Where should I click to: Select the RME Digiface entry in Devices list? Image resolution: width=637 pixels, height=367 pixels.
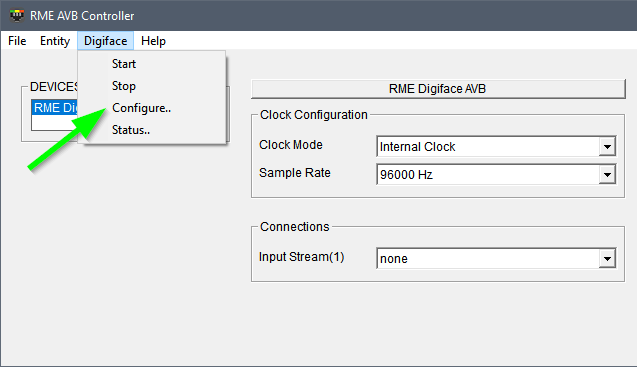[x=54, y=108]
